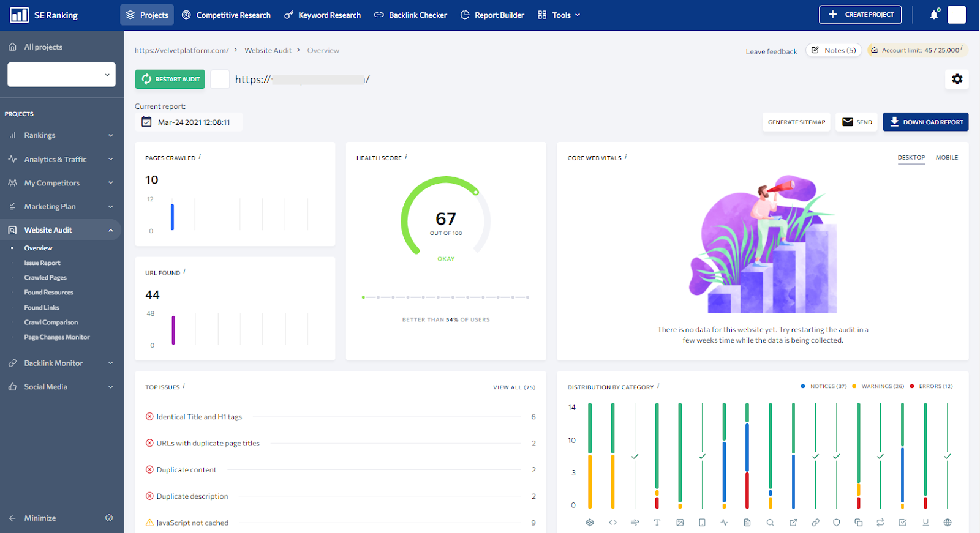Click the Restart Audit button
The image size is (980, 533).
[170, 79]
